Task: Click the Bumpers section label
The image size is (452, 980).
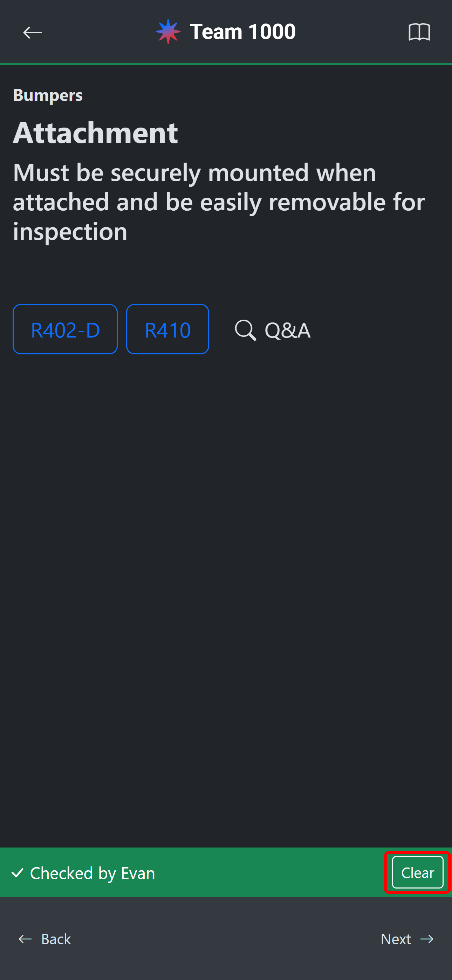Action: tap(48, 95)
